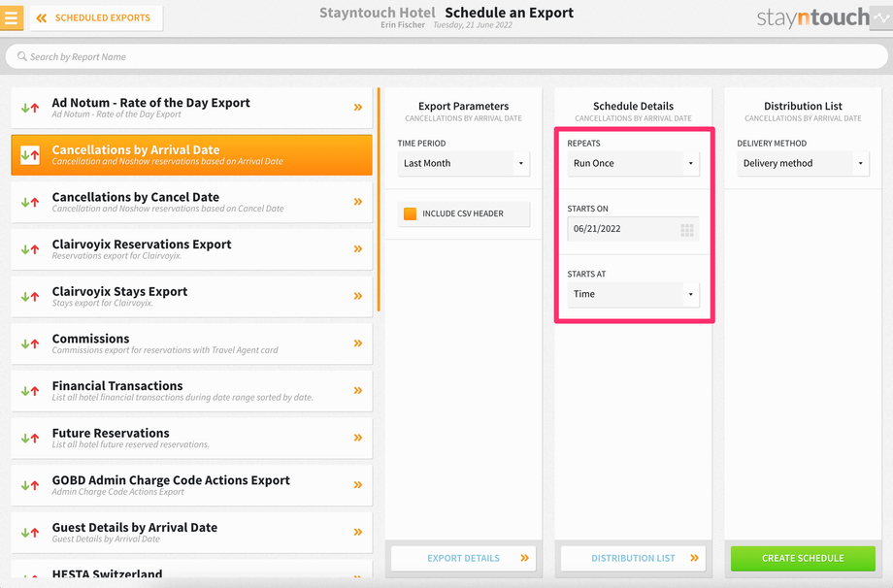Select Financial Transactions export

pos(191,391)
